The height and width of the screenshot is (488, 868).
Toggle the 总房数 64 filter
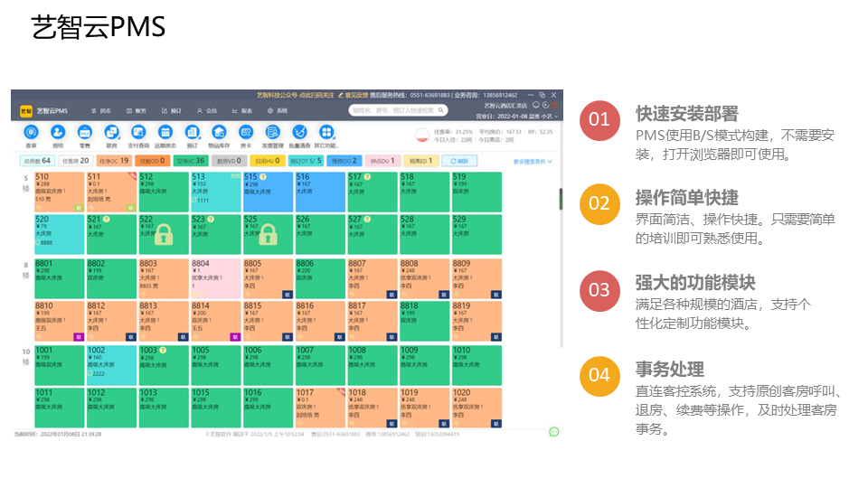[x=37, y=161]
